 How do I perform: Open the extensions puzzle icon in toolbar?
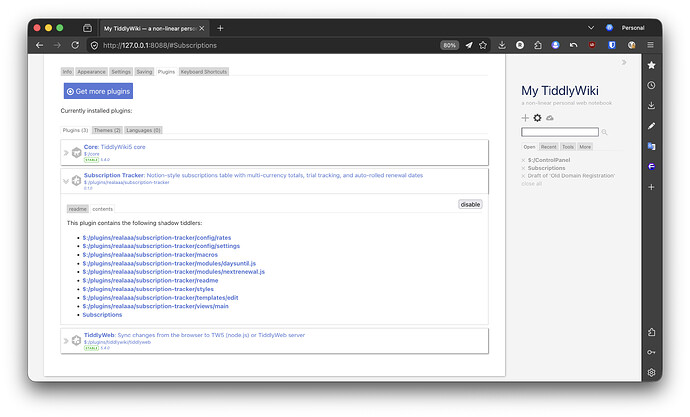tap(538, 45)
